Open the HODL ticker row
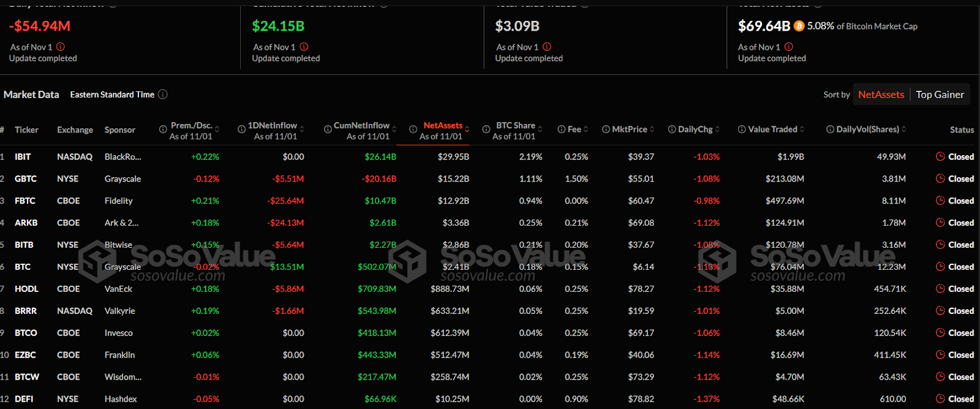The width and height of the screenshot is (980, 409). point(490,289)
